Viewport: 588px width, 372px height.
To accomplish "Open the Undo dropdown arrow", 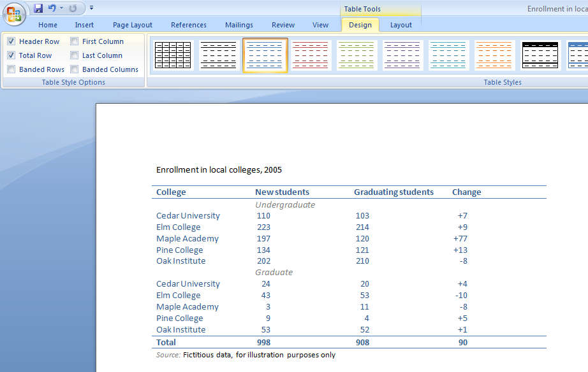I will point(61,8).
